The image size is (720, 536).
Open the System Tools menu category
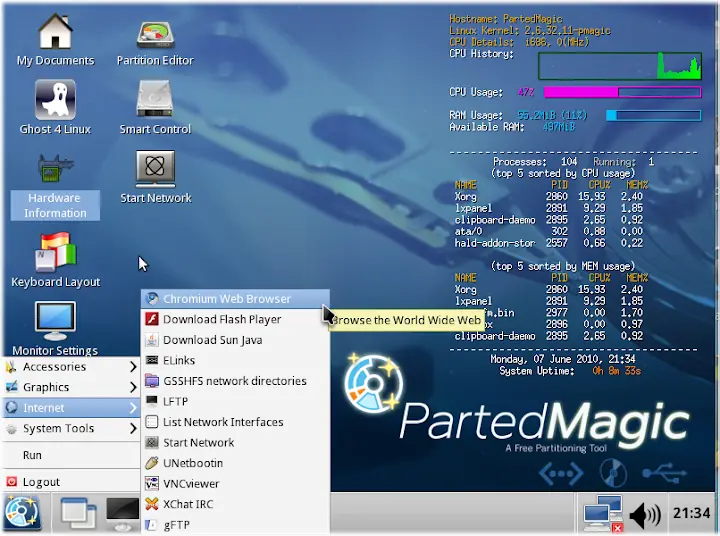point(71,429)
